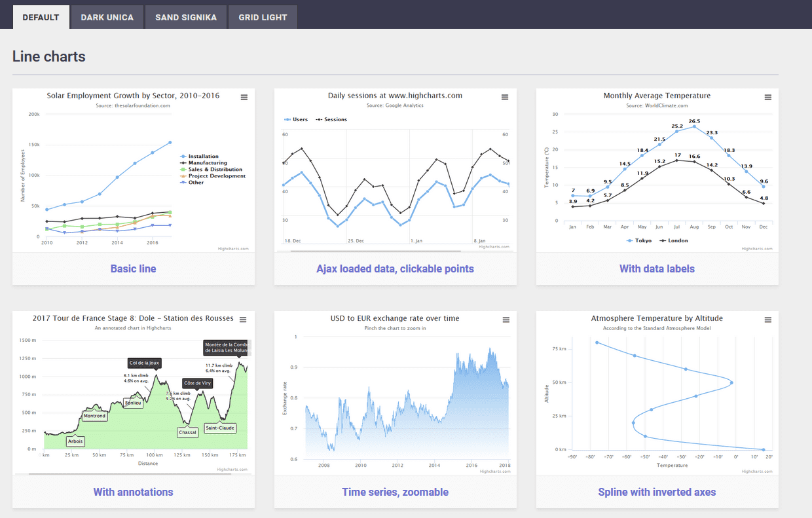812x518 pixels.
Task: Open the Basic line demo link
Action: click(x=133, y=268)
